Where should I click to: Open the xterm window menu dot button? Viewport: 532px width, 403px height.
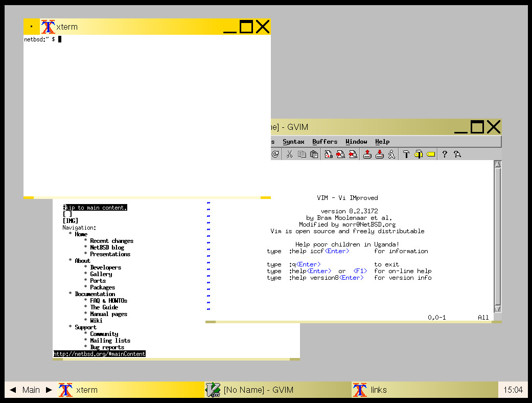[x=32, y=27]
